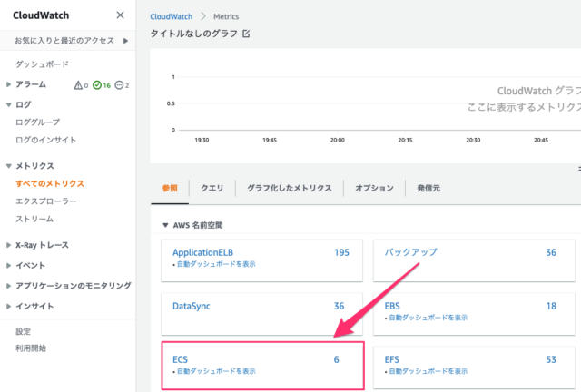581x392 pixels.
Task: Click the CloudWatch sidebar heading
Action: tap(41, 15)
